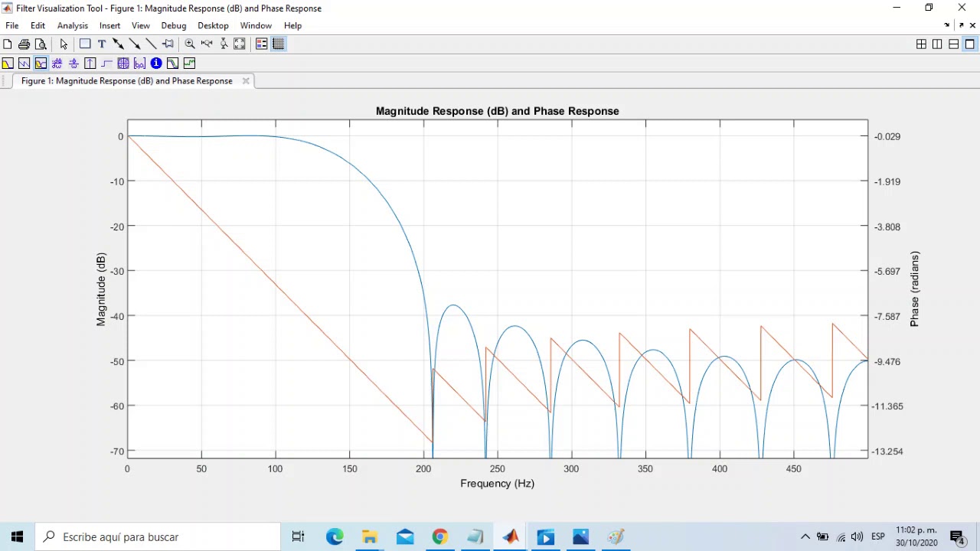Open the File menu

coord(12,25)
